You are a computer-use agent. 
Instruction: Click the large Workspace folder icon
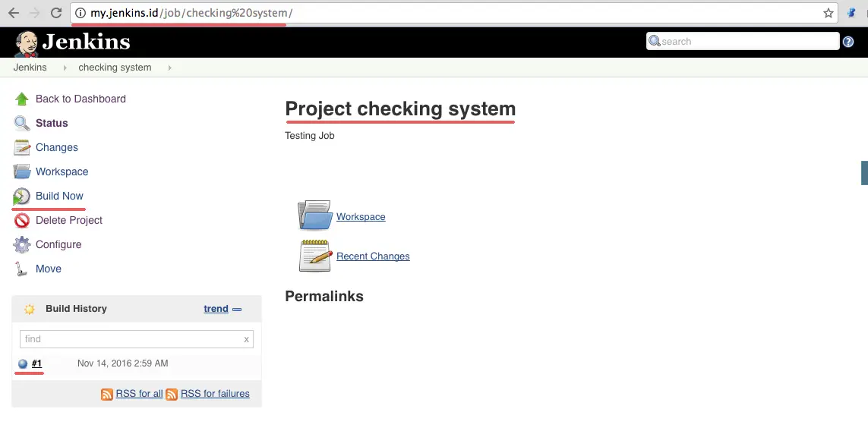(x=315, y=215)
